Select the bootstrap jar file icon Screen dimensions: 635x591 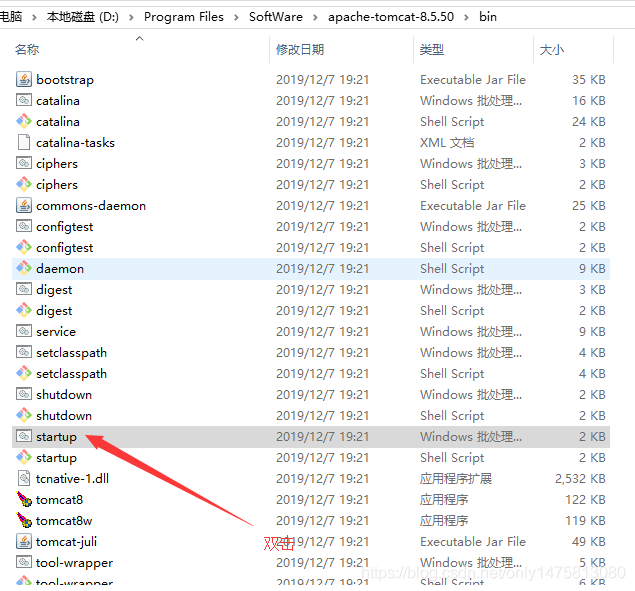point(24,79)
